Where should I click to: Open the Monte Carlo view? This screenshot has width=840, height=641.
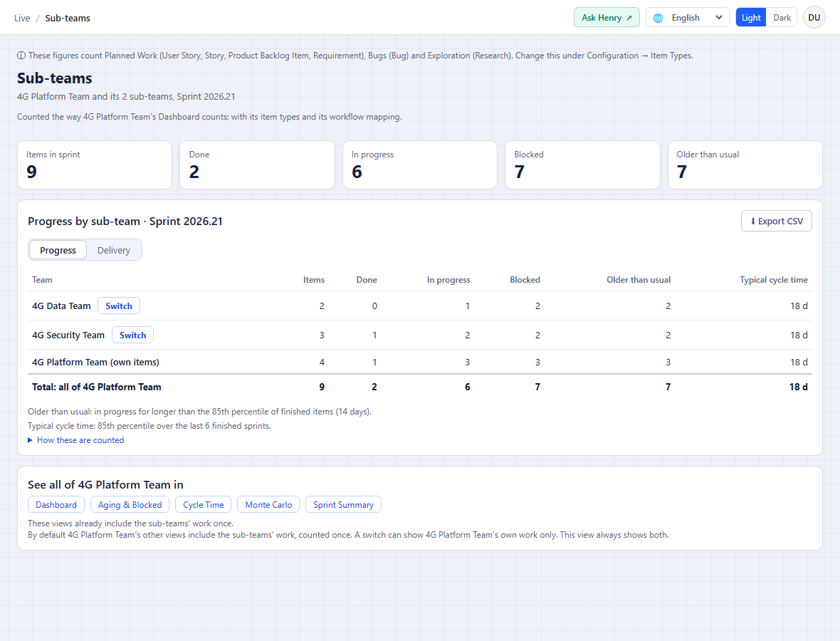point(268,505)
